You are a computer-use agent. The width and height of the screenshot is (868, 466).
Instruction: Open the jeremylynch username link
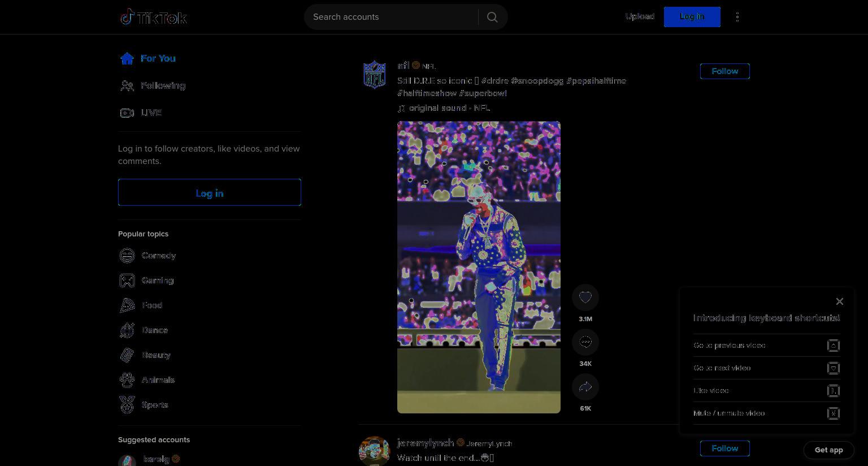[426, 443]
